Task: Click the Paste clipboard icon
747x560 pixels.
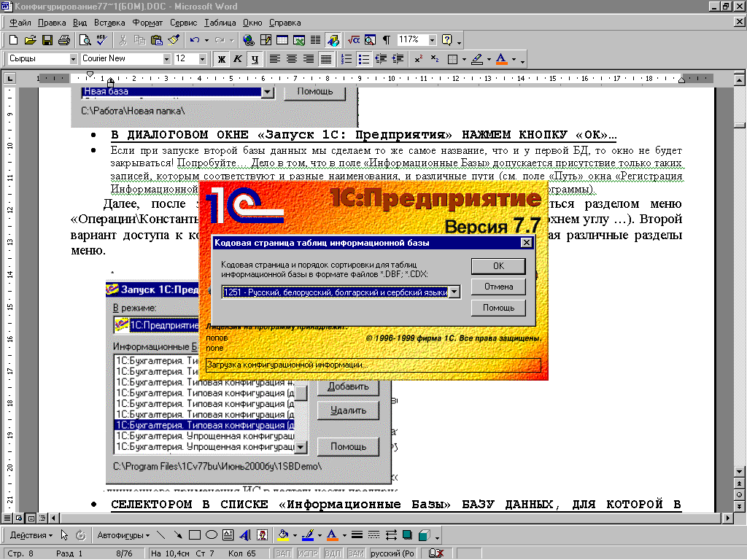Action: (x=156, y=40)
